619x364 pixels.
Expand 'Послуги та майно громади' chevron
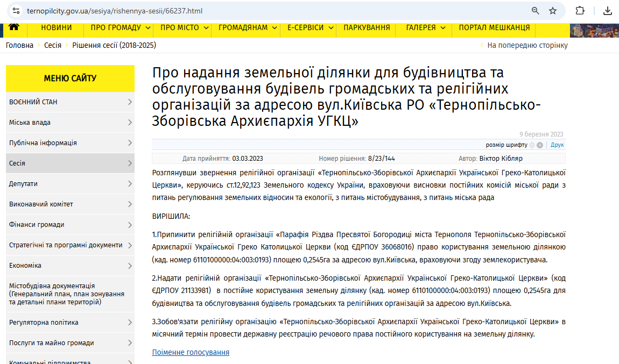pyautogui.click(x=130, y=343)
